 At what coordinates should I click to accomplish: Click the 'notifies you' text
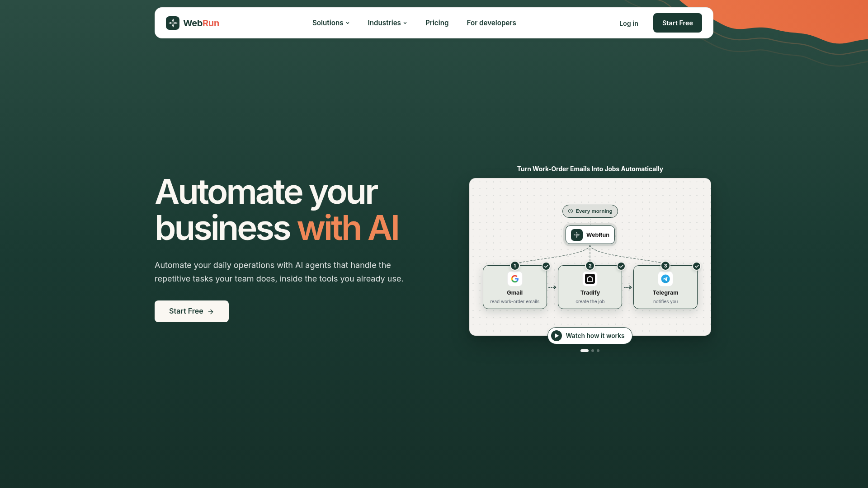665,302
